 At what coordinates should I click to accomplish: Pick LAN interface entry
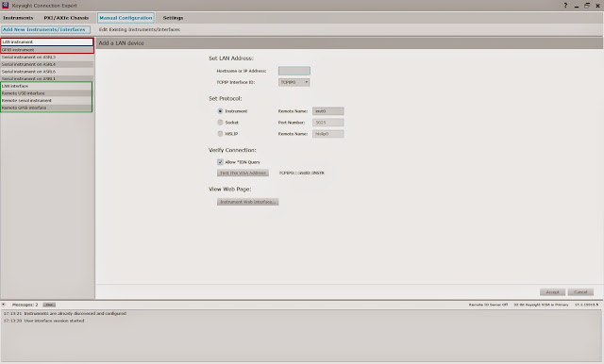[x=46, y=86]
